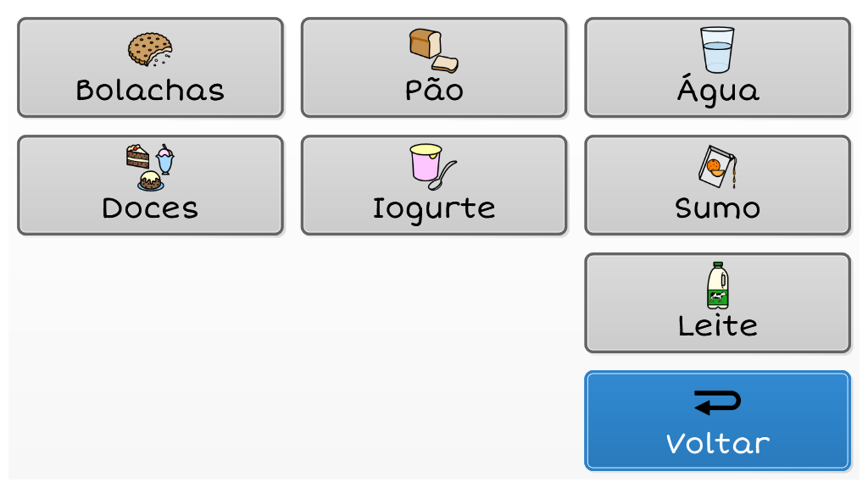Click the cake and ice cream icon
The height and width of the screenshot is (488, 868).
coord(150,168)
